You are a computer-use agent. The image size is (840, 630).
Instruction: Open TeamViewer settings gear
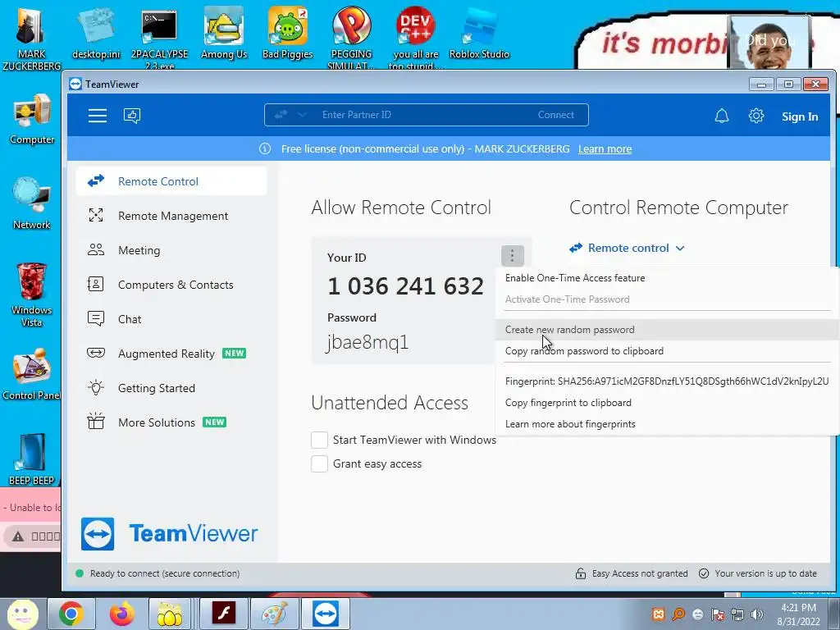pyautogui.click(x=756, y=116)
